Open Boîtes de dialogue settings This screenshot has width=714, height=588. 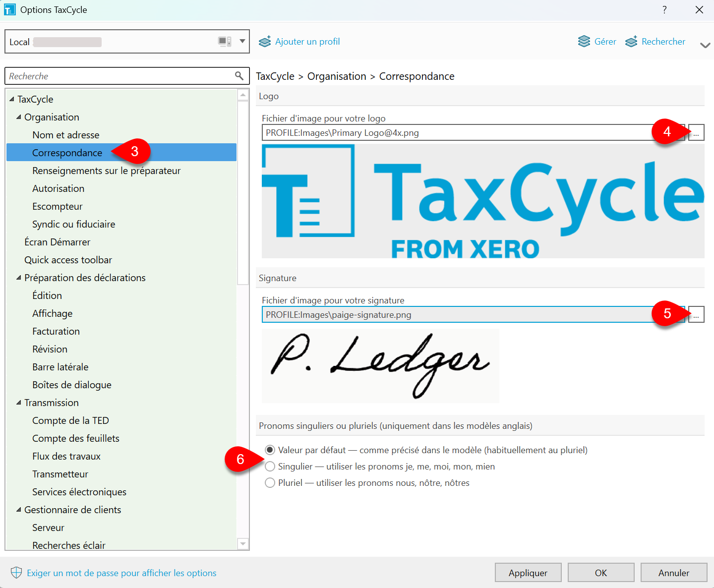pyautogui.click(x=72, y=385)
